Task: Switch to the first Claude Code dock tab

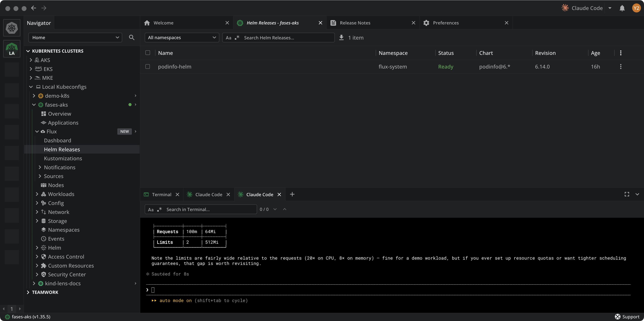Action: tap(209, 194)
